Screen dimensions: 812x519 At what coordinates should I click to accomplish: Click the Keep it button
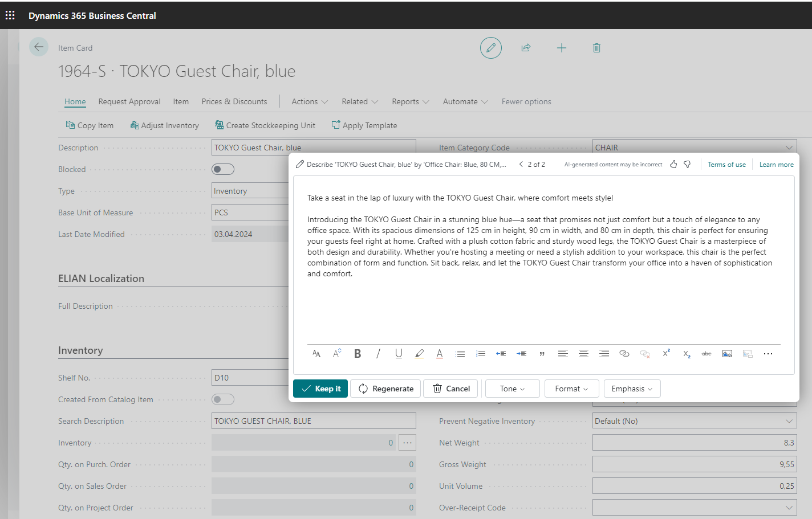click(320, 389)
